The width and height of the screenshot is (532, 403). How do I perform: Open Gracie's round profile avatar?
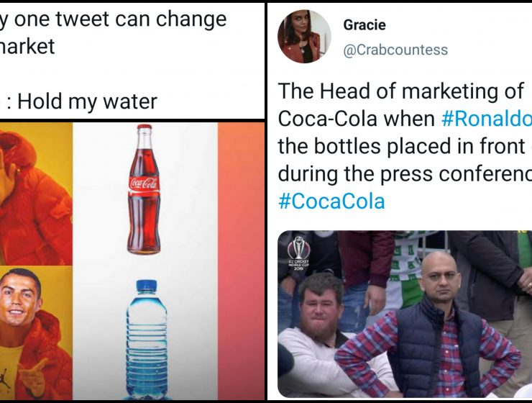[304, 36]
